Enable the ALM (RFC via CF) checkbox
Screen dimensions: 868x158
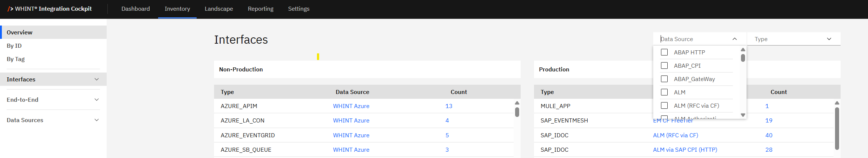pos(664,106)
